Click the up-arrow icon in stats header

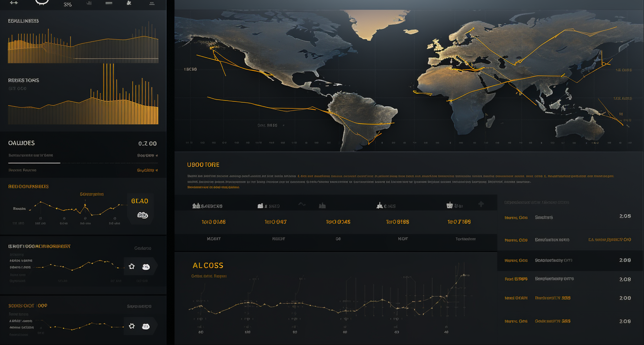(481, 204)
